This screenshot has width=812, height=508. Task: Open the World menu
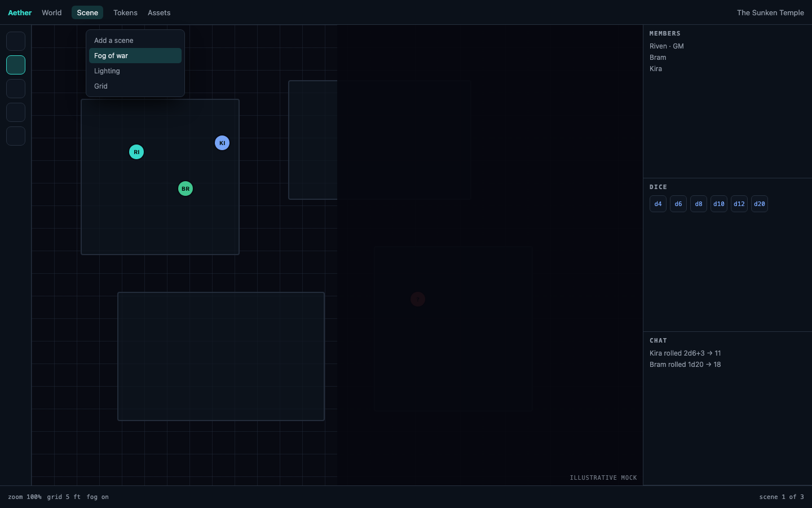(x=52, y=12)
